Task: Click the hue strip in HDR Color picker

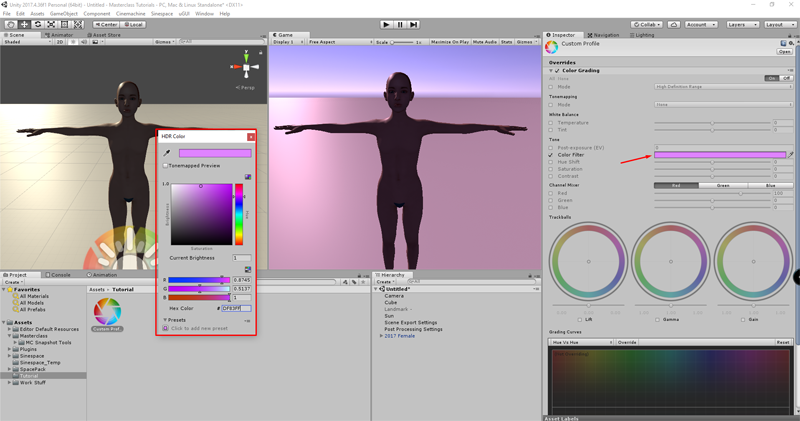Action: [239, 214]
